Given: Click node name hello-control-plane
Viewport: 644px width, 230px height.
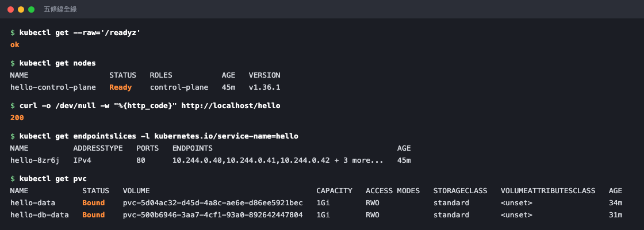Looking at the screenshot, I should (53, 87).
